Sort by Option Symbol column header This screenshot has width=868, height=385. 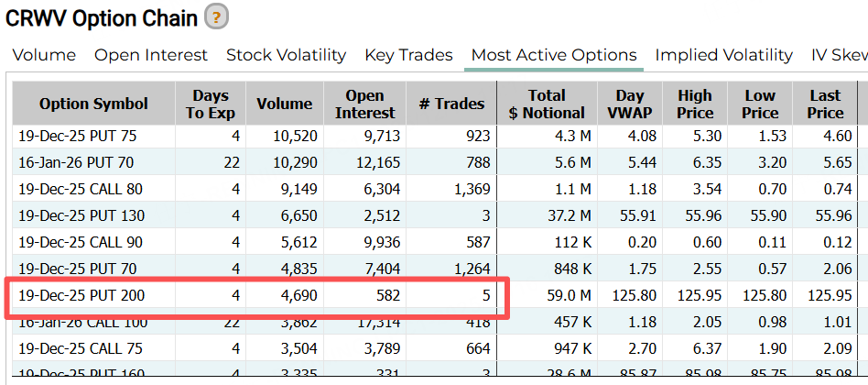(x=93, y=104)
